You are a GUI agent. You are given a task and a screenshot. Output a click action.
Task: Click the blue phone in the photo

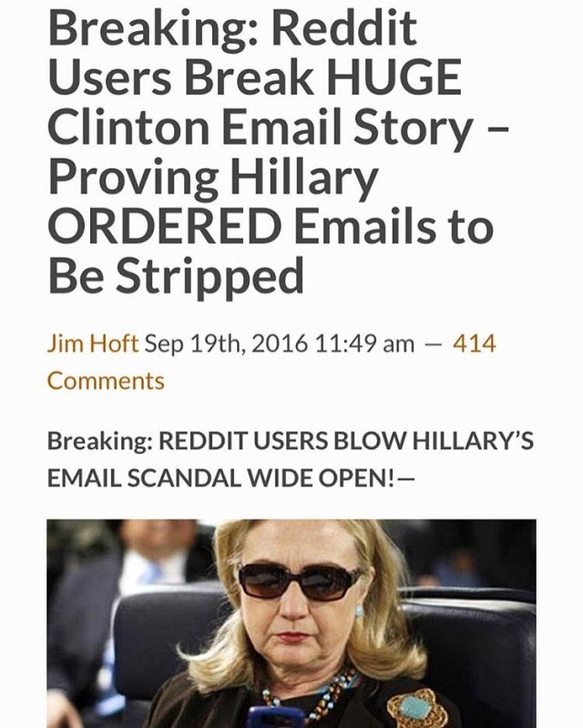click(x=275, y=717)
